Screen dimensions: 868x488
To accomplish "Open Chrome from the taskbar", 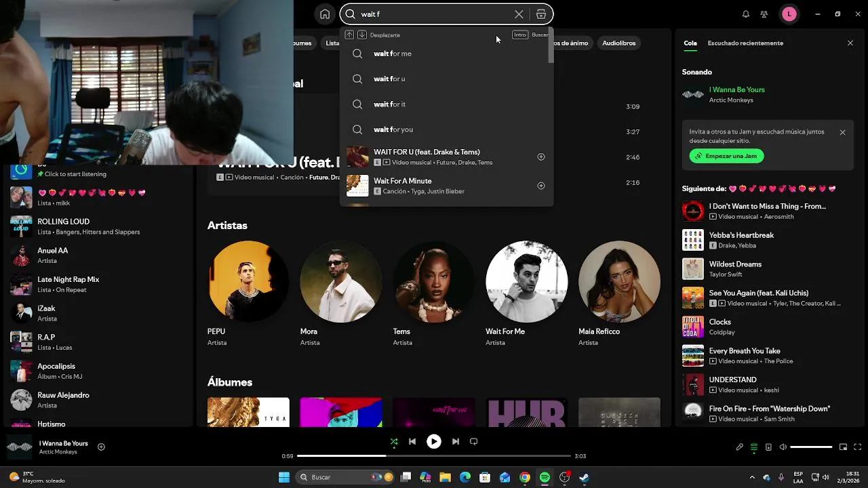I will coord(525,477).
